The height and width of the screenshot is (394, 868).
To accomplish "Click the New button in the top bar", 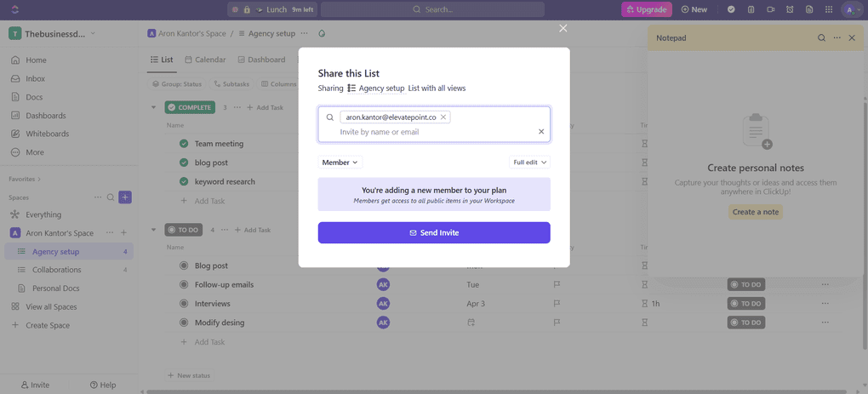I will (694, 9).
